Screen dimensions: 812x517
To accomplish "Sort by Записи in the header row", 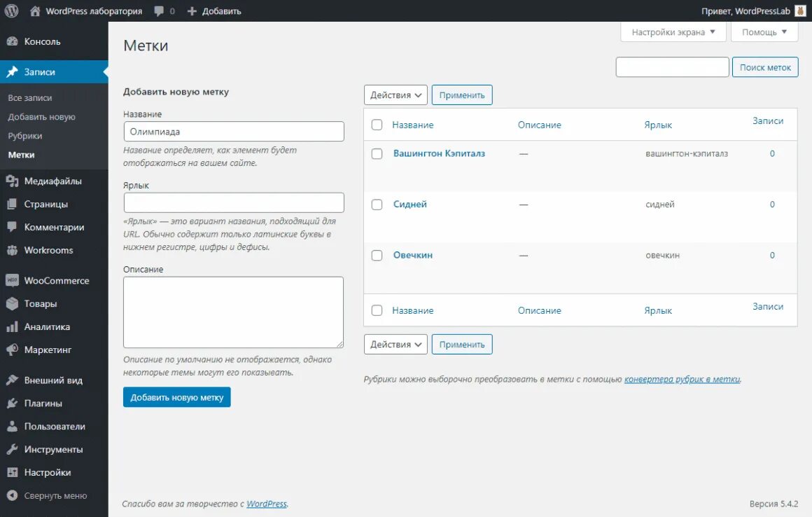I will point(767,120).
